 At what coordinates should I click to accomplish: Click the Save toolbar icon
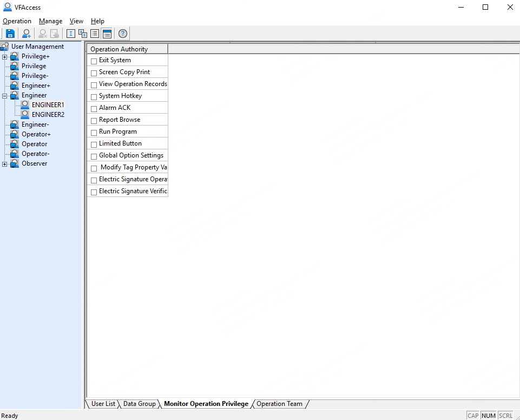pyautogui.click(x=10, y=34)
